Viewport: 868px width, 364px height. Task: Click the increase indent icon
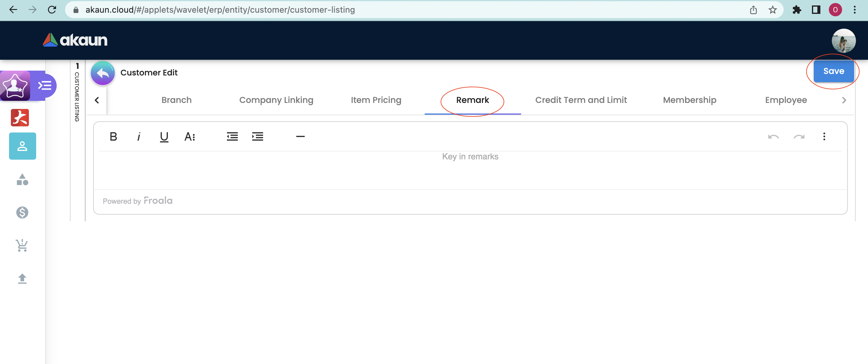point(257,137)
